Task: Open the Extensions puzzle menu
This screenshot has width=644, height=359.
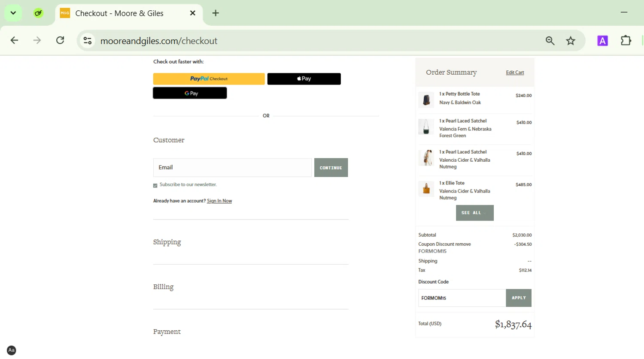Action: [626, 41]
